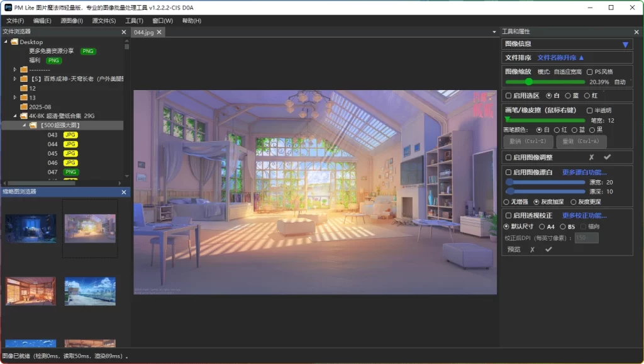Open the 窗口(W) menu
The height and width of the screenshot is (364, 644).
(163, 21)
